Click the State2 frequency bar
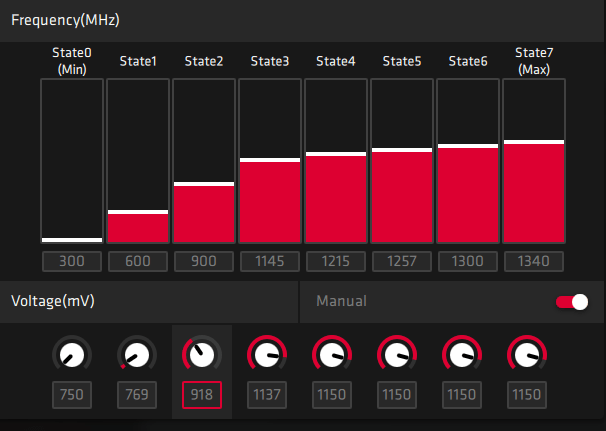 (204, 161)
